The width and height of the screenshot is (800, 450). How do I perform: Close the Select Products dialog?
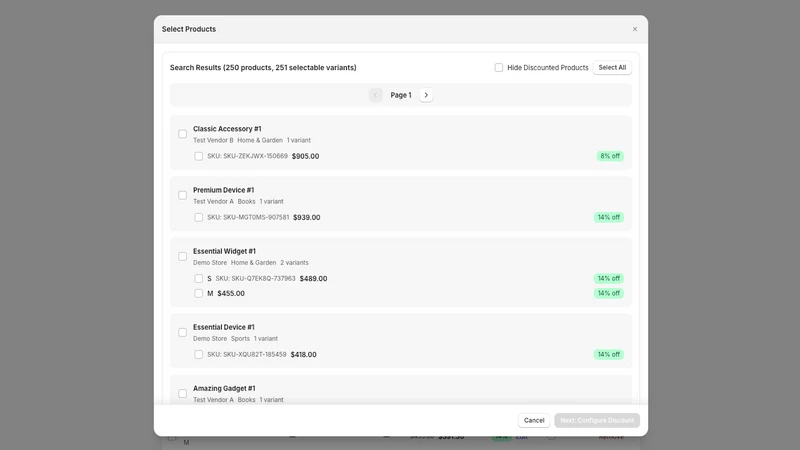(x=635, y=29)
